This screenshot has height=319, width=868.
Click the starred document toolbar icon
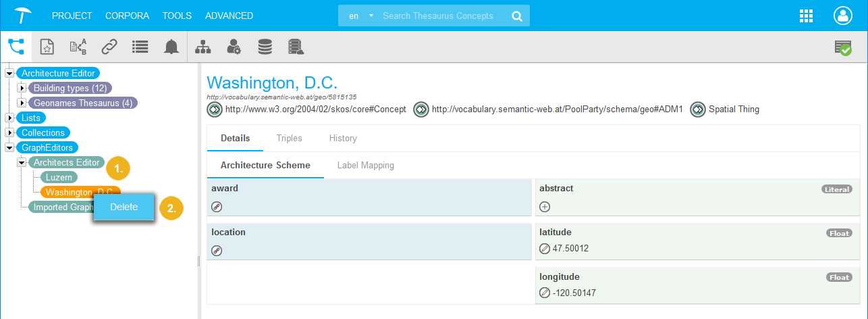47,47
